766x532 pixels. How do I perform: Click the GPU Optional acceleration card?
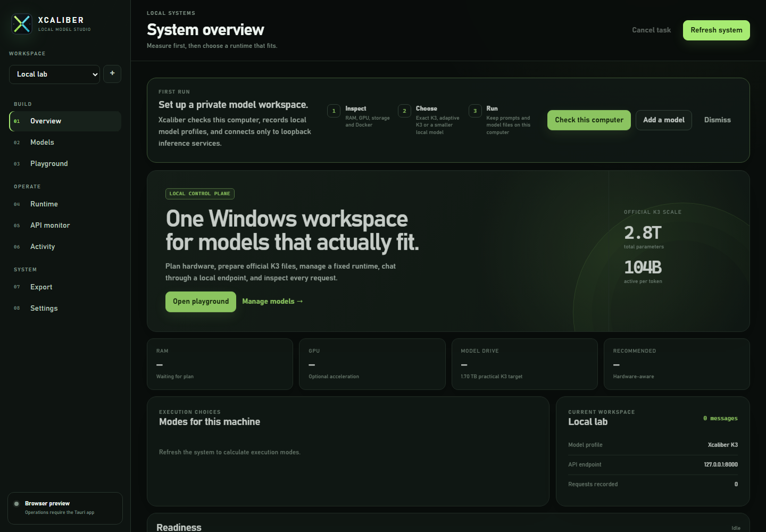[x=372, y=364]
